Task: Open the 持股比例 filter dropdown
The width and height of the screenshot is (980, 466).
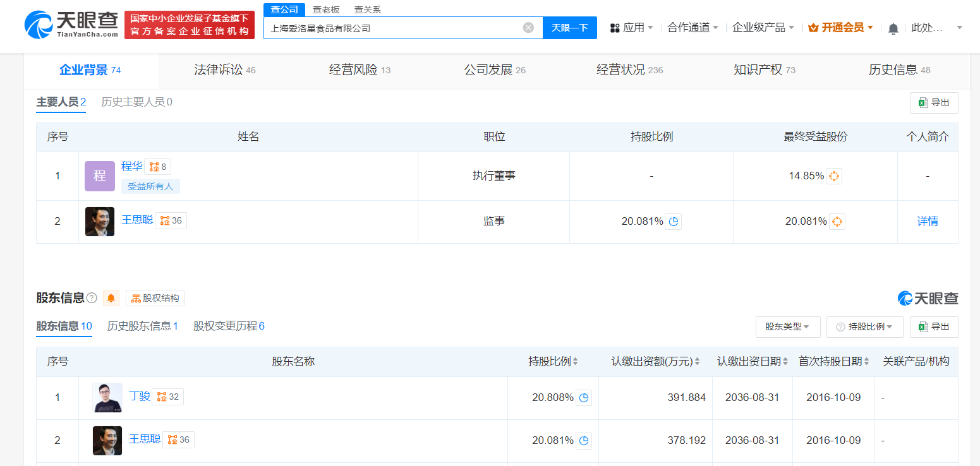Action: (x=865, y=326)
